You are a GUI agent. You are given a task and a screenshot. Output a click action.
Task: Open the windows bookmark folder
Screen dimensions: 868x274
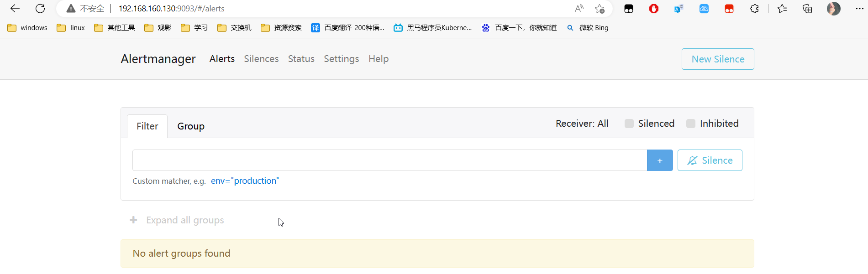[27, 28]
